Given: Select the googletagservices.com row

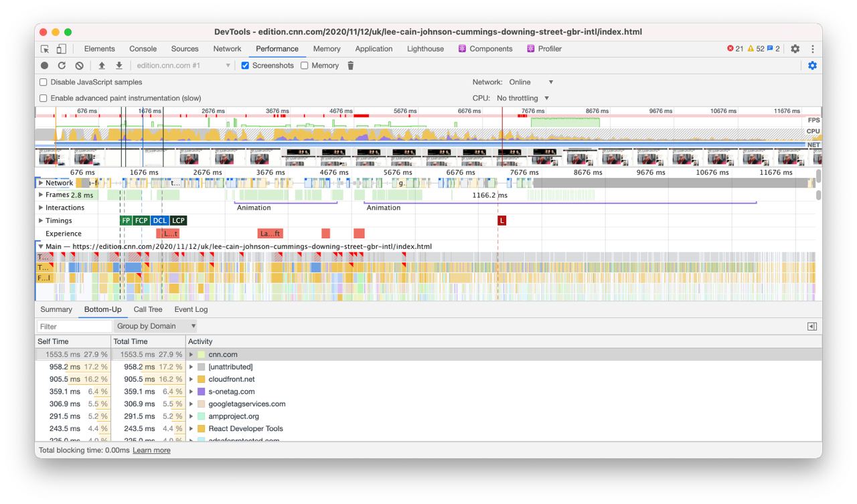Looking at the screenshot, I should (428, 404).
